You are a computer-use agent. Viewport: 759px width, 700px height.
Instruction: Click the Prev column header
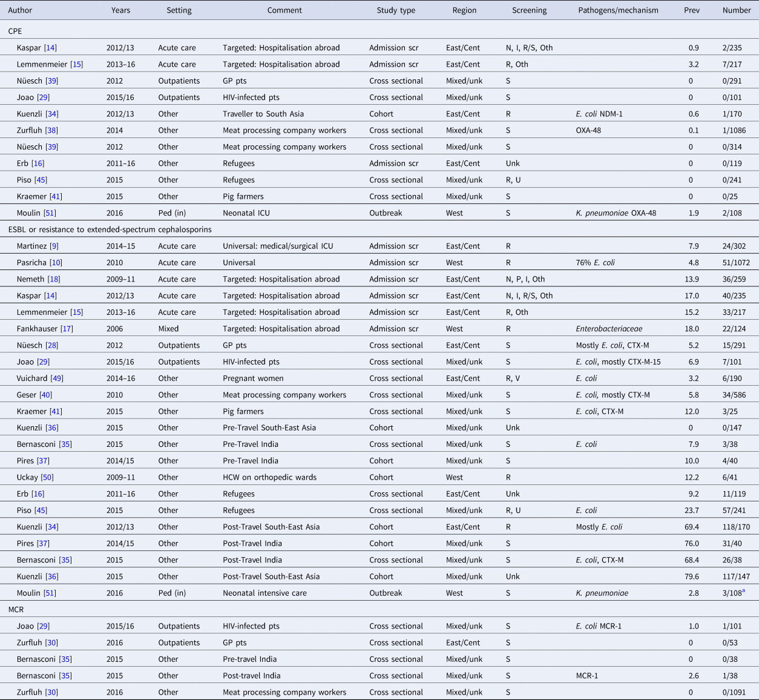click(x=691, y=10)
